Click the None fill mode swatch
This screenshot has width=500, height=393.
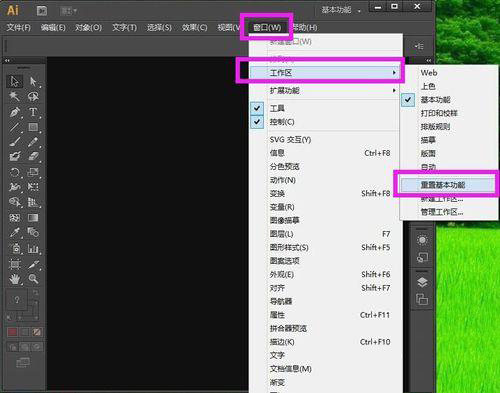coord(37,332)
